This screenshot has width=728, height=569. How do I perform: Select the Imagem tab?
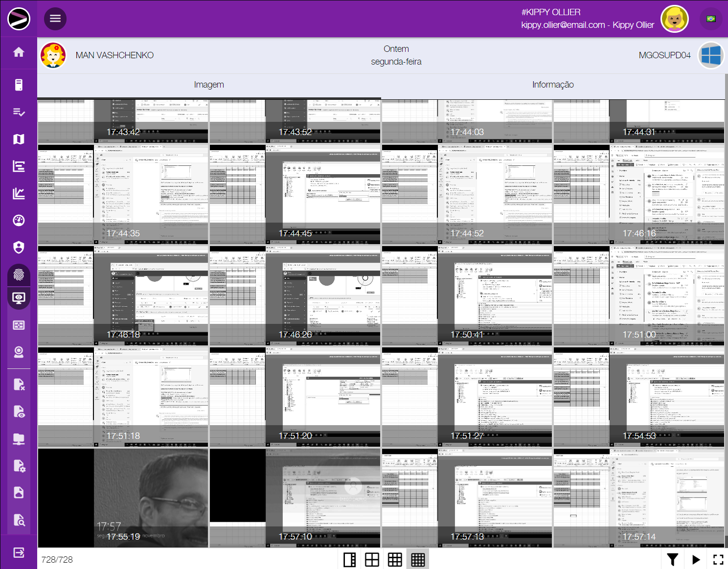point(209,85)
